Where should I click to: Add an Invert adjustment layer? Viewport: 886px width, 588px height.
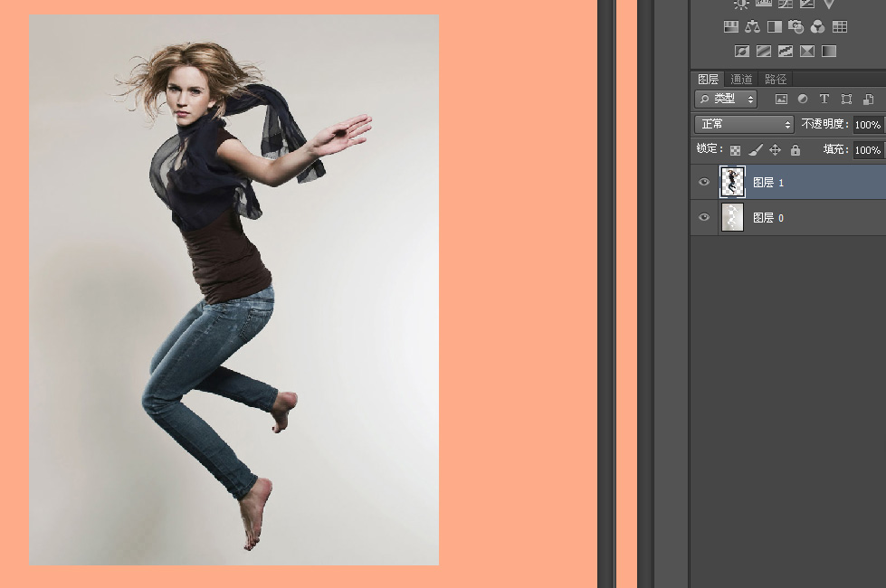pos(742,52)
